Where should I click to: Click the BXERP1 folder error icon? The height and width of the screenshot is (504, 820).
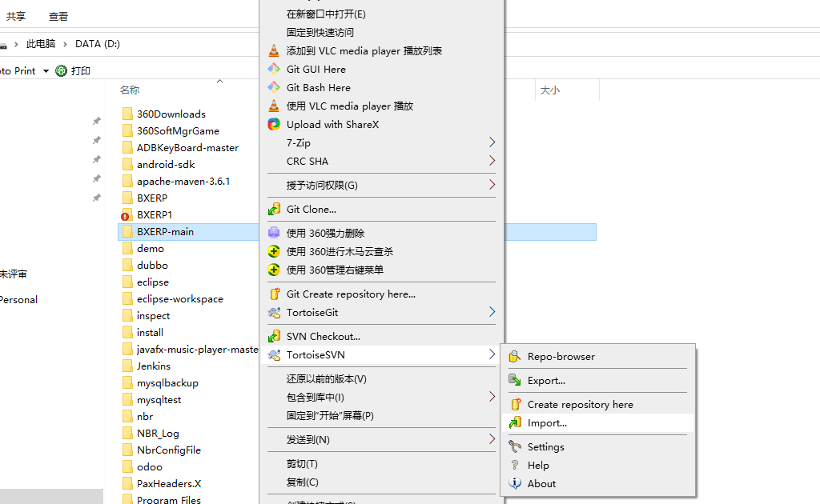pos(125,216)
